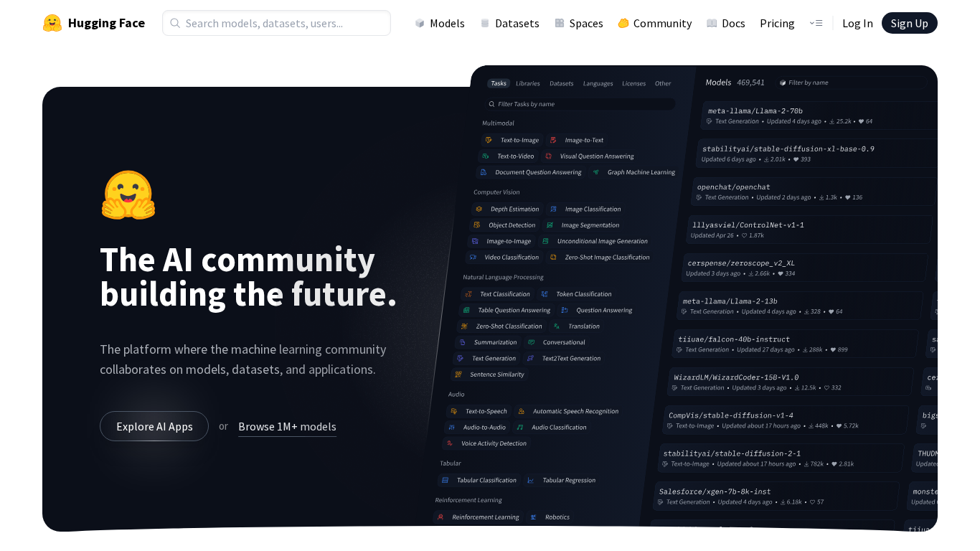Expand the additional navigation menu
980x551 pixels.
[x=816, y=23]
